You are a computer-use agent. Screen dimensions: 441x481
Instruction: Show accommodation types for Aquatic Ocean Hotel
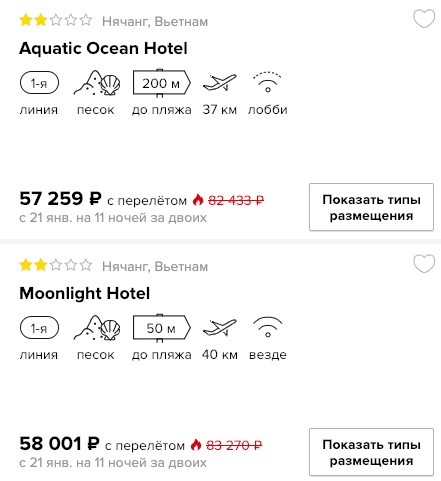click(x=371, y=207)
